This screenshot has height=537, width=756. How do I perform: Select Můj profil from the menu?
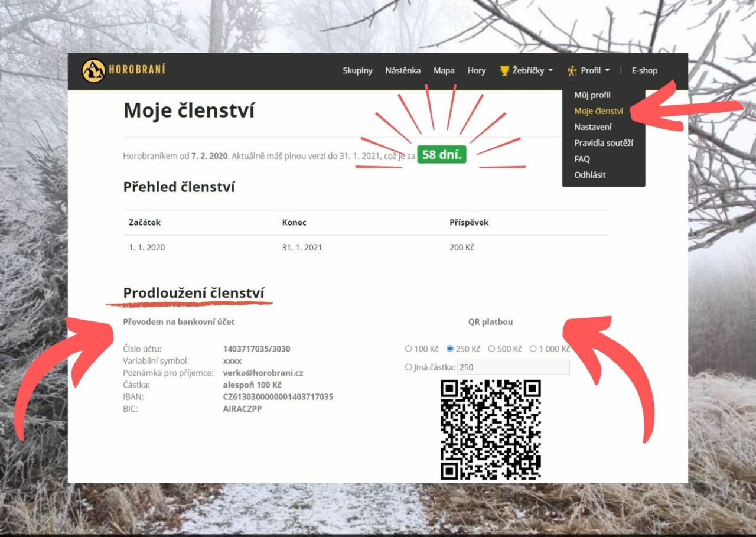click(592, 95)
